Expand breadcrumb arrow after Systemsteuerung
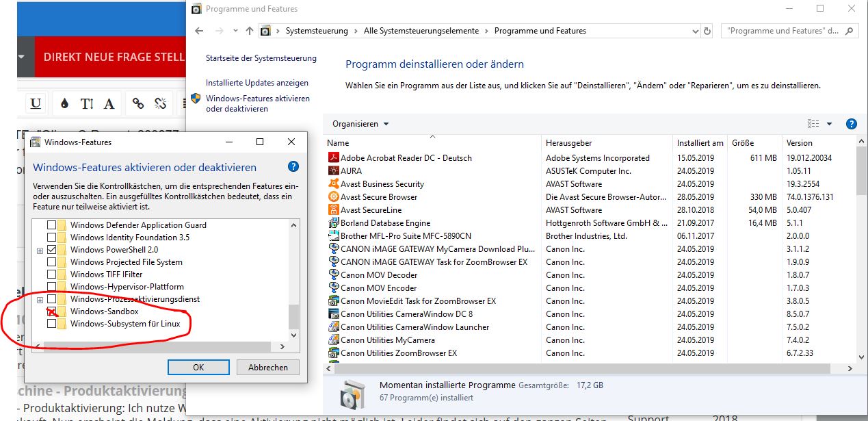The width and height of the screenshot is (868, 421). pyautogui.click(x=356, y=31)
